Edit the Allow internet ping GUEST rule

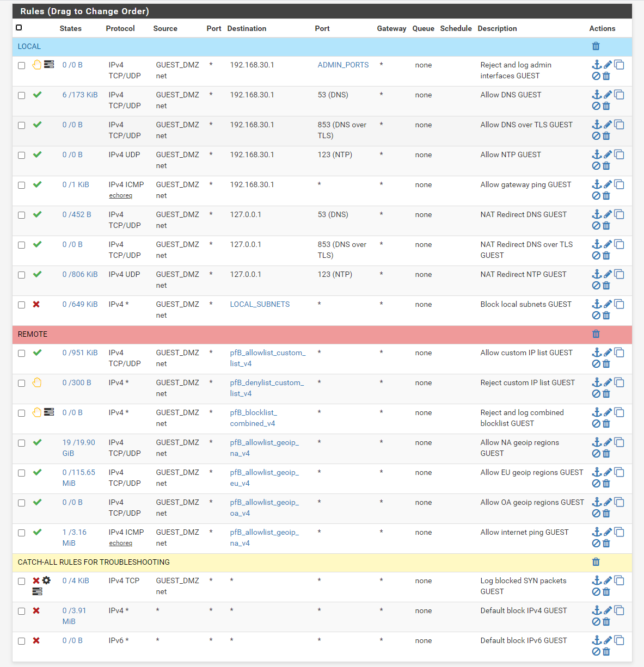point(608,532)
